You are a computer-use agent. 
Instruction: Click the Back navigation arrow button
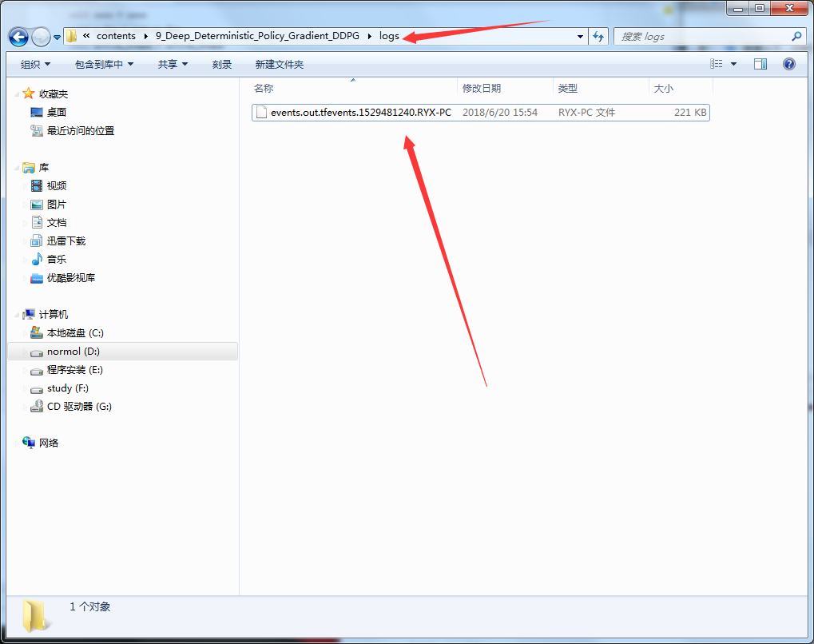click(19, 37)
